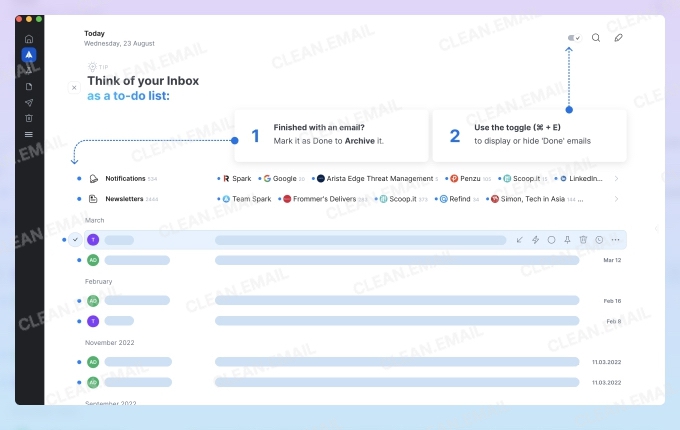Click the down-left arrow icon on the highlighted email

pyautogui.click(x=520, y=240)
